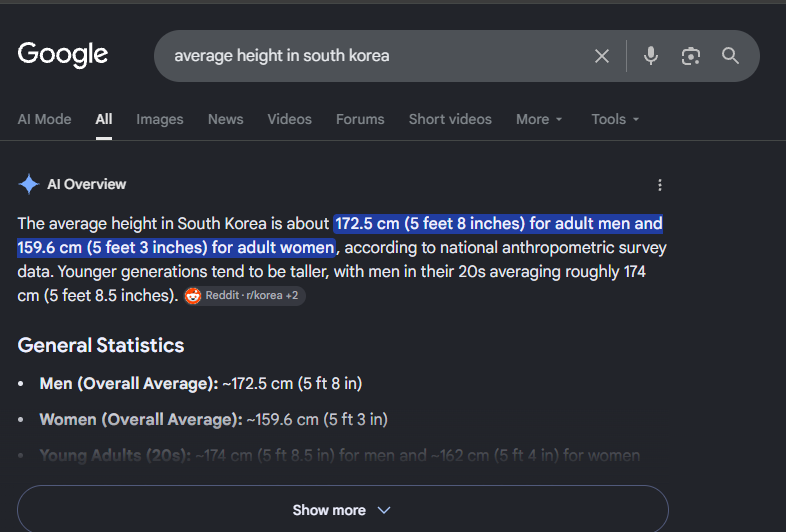The image size is (786, 532).
Task: Submit search with the magnifying glass icon
Action: coord(730,56)
